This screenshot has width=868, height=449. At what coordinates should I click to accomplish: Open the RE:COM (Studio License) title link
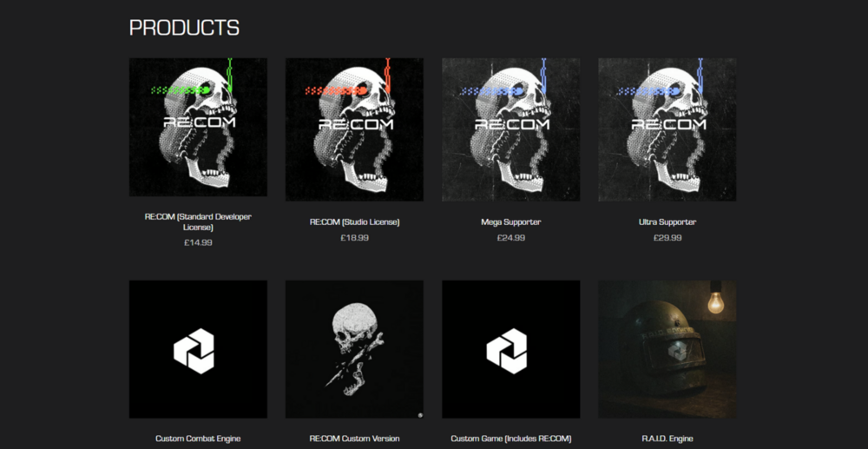coord(354,222)
